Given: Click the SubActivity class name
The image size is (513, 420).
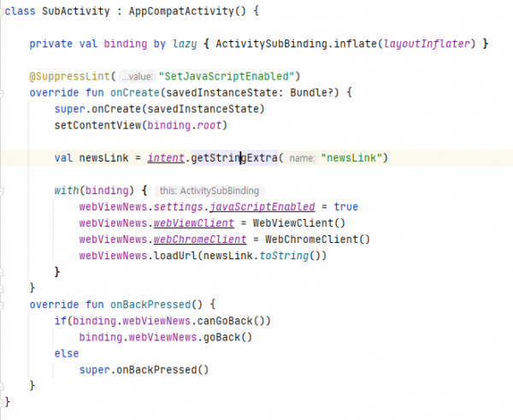Looking at the screenshot, I should 76,11.
